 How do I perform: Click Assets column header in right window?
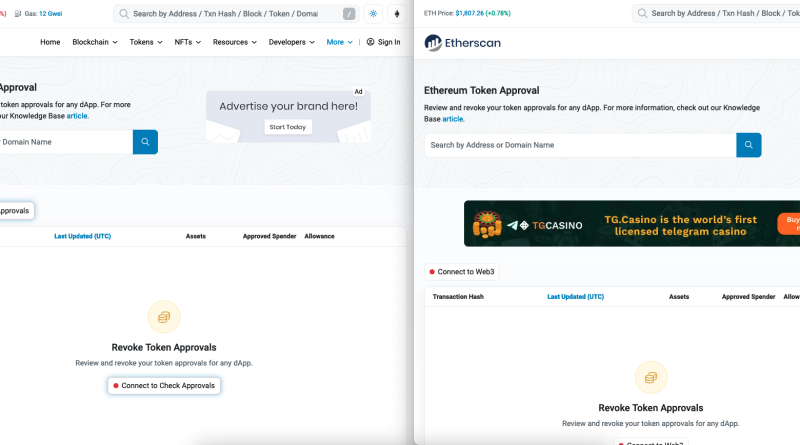tap(679, 296)
